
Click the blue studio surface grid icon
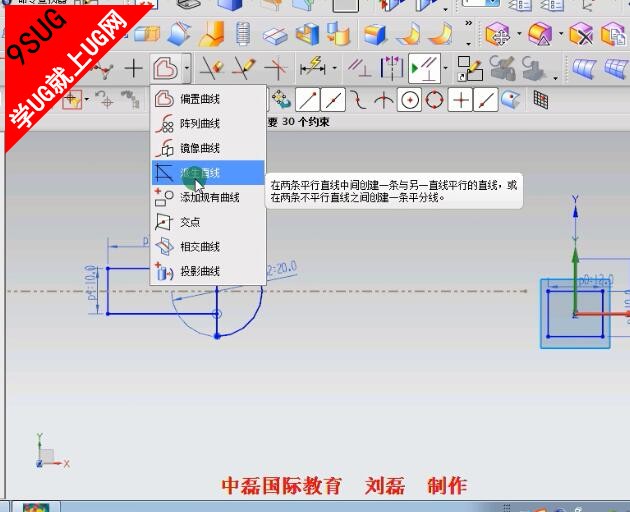tap(617, 68)
